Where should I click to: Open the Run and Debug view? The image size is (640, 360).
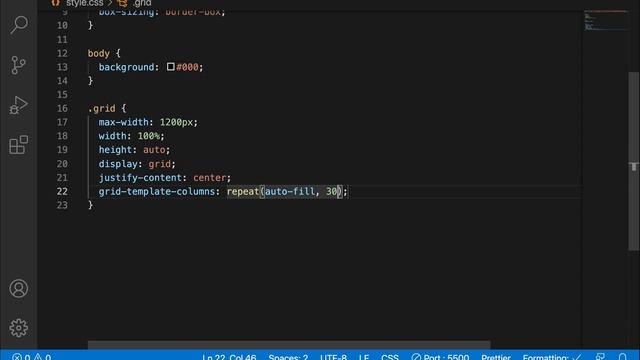[x=18, y=105]
